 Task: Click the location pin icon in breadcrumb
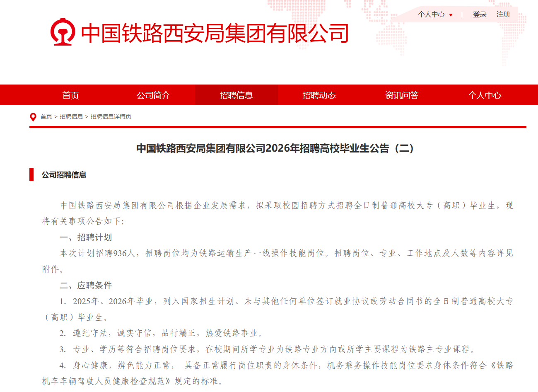33,117
